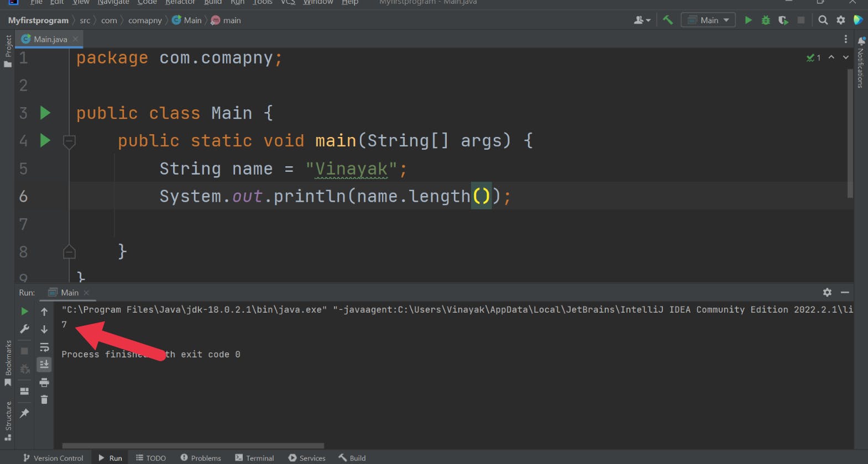Click the "Vinayak" string literal on line 5
The image size is (868, 464).
tap(351, 169)
